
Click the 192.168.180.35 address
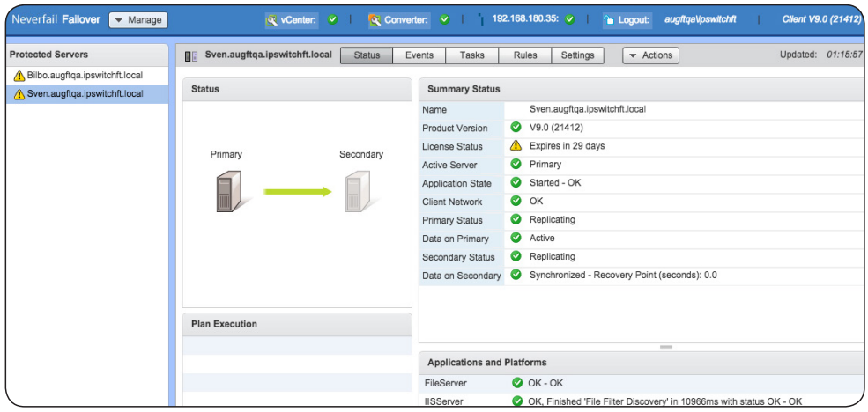point(526,18)
